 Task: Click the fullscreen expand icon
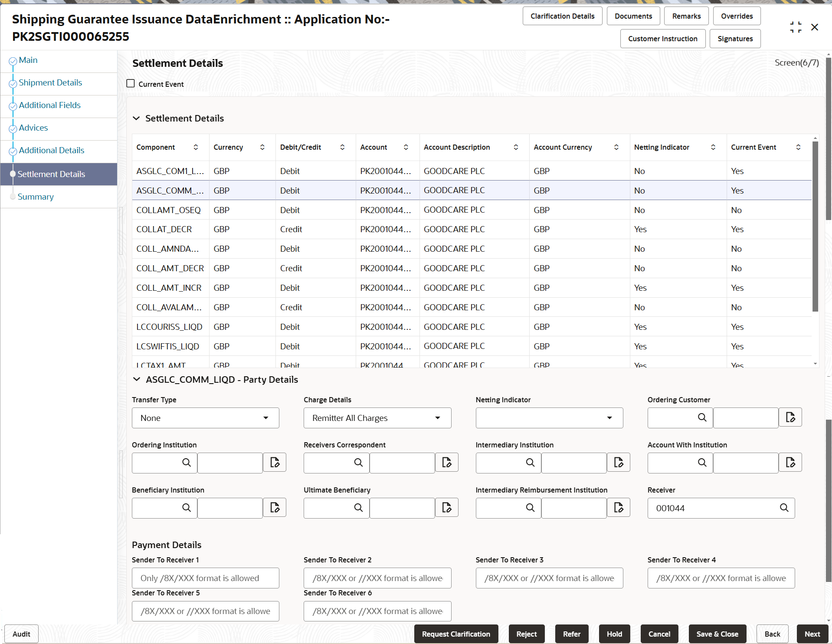tap(796, 26)
